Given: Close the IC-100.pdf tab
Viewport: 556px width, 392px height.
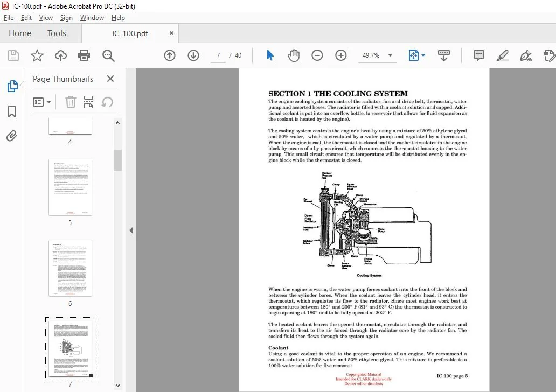Looking at the screenshot, I should (x=172, y=33).
